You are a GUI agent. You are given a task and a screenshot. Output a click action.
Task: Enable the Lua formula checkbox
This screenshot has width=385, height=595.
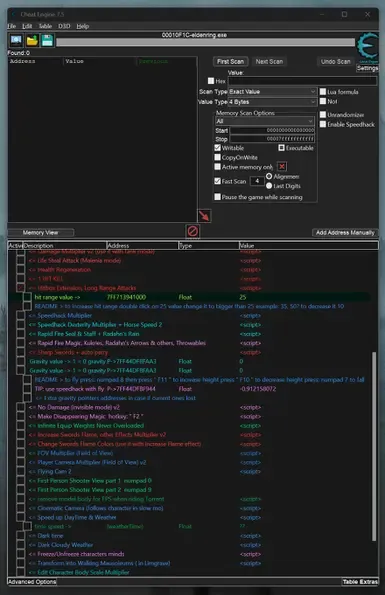(x=323, y=91)
